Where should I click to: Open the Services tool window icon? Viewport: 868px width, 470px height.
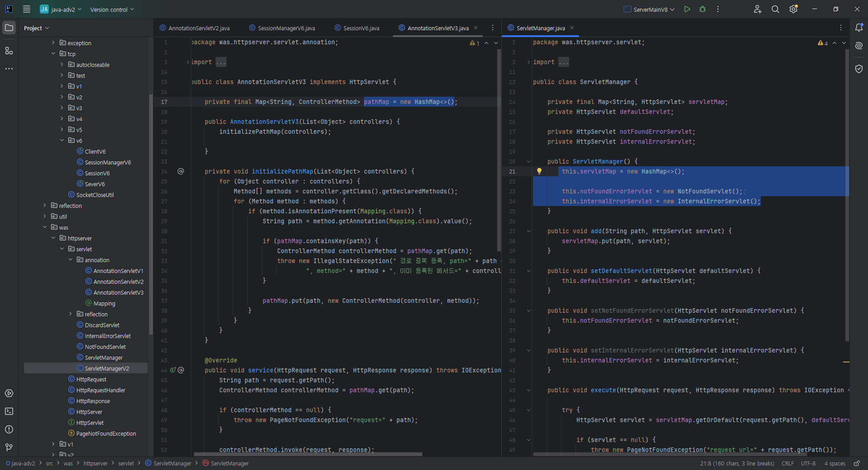click(x=9, y=393)
